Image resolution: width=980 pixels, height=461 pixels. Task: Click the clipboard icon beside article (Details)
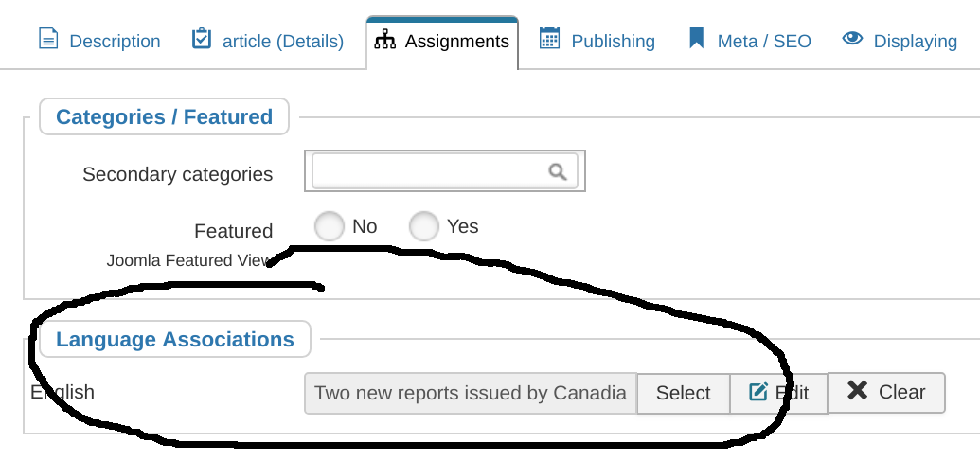point(202,38)
